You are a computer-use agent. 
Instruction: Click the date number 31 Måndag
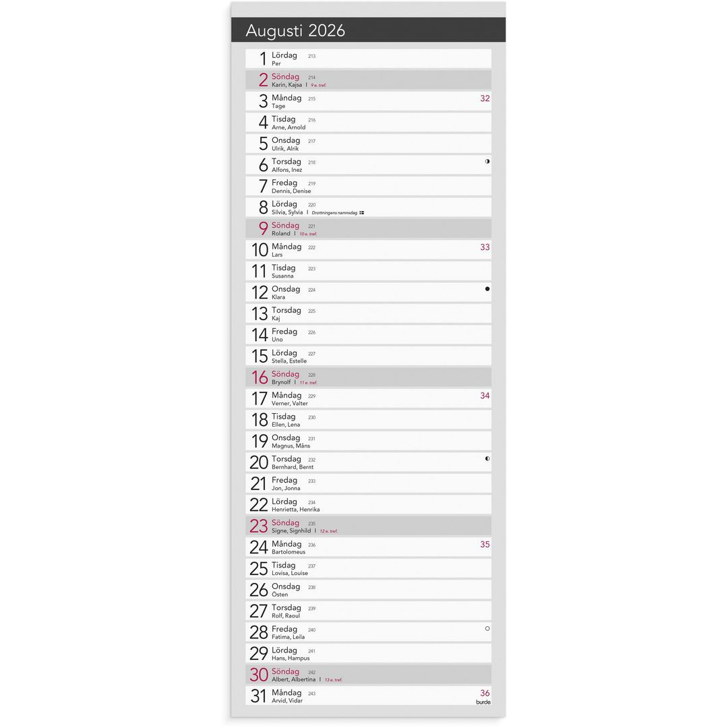259,696
